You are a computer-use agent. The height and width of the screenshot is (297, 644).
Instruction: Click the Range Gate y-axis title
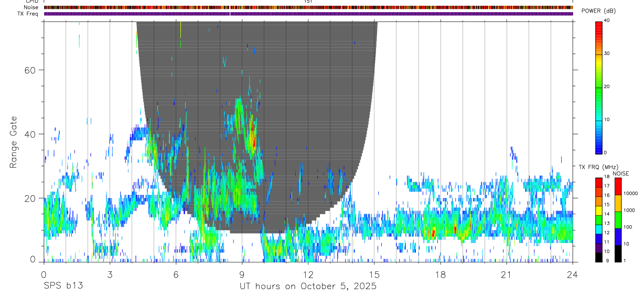(x=14, y=141)
